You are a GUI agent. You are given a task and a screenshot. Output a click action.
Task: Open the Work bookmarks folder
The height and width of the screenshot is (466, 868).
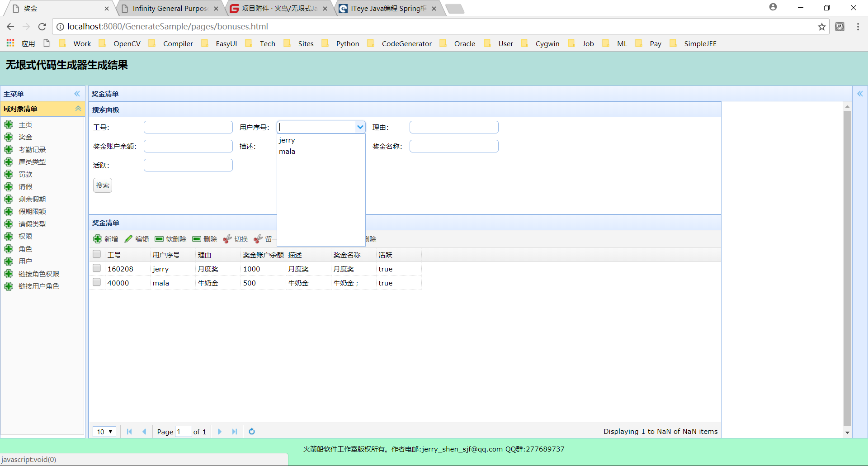point(75,43)
